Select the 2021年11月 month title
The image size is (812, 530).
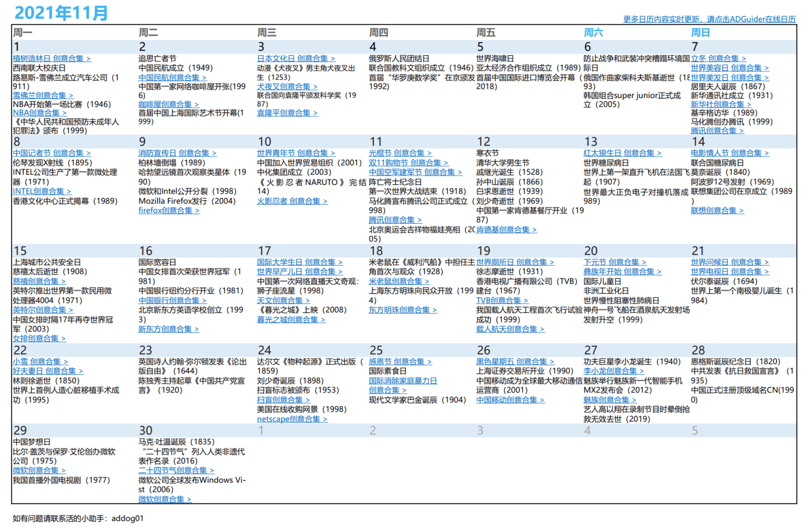click(61, 12)
